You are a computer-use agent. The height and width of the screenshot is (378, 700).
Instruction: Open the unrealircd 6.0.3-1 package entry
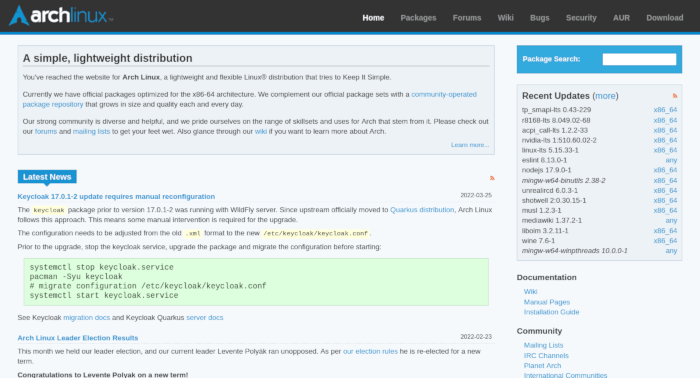(550, 191)
